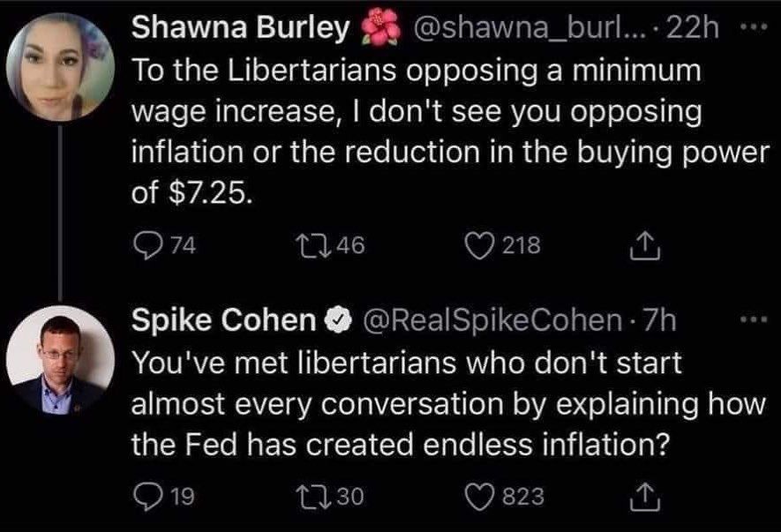
Task: Open more options on Spike Cohen's tweet
Action: 753,318
